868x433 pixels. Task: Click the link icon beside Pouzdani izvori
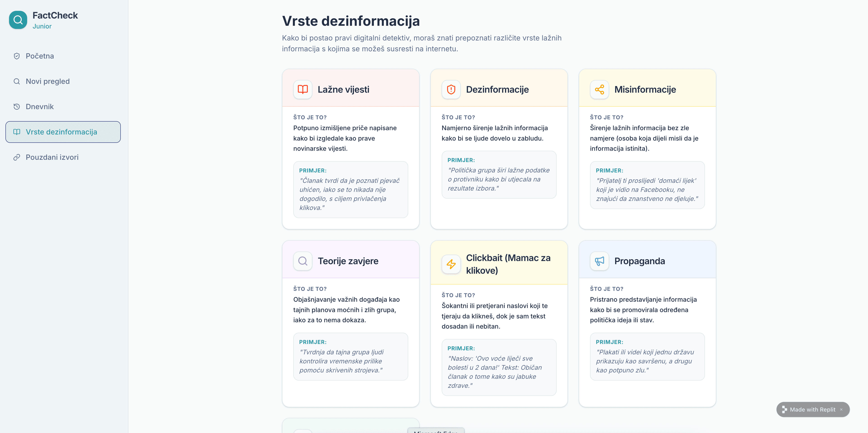(17, 157)
